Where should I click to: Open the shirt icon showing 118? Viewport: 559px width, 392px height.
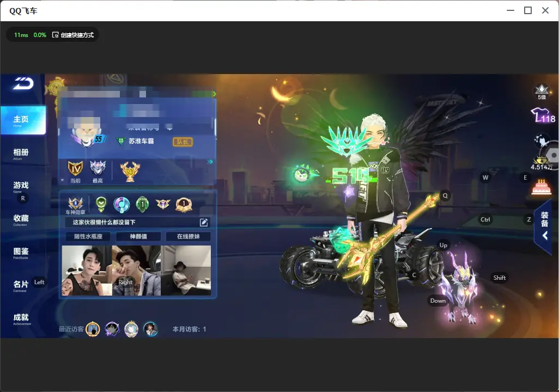pos(543,115)
